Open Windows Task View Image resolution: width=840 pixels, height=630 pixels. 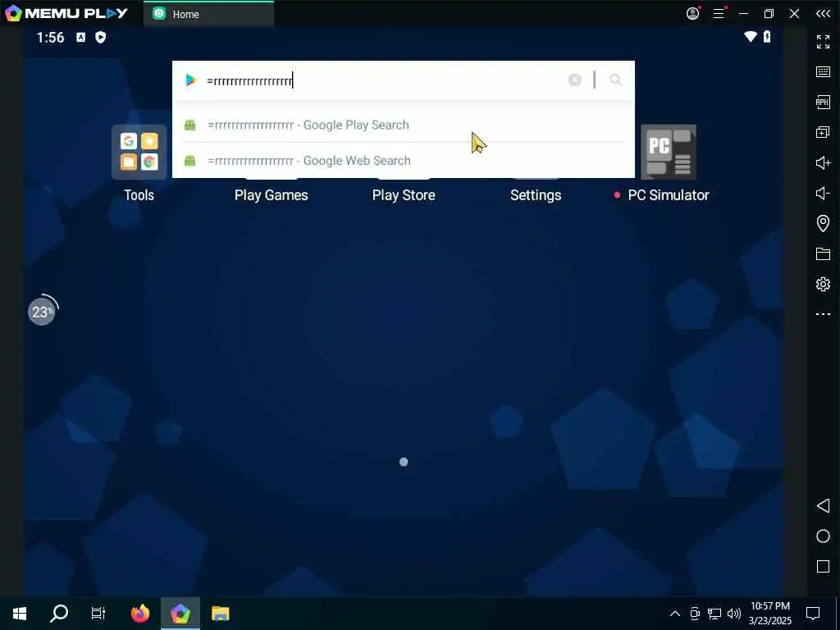98,614
